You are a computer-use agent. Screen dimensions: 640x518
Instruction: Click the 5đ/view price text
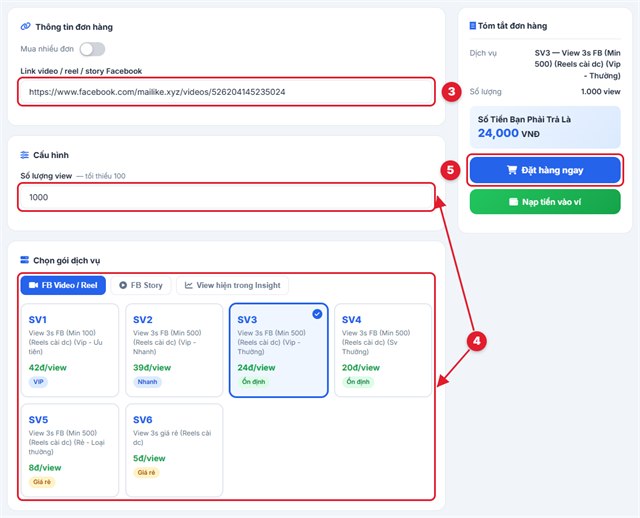click(149, 458)
